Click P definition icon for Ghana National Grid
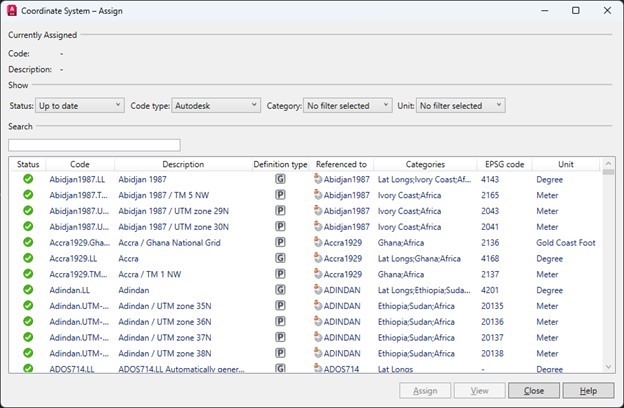 tap(280, 242)
